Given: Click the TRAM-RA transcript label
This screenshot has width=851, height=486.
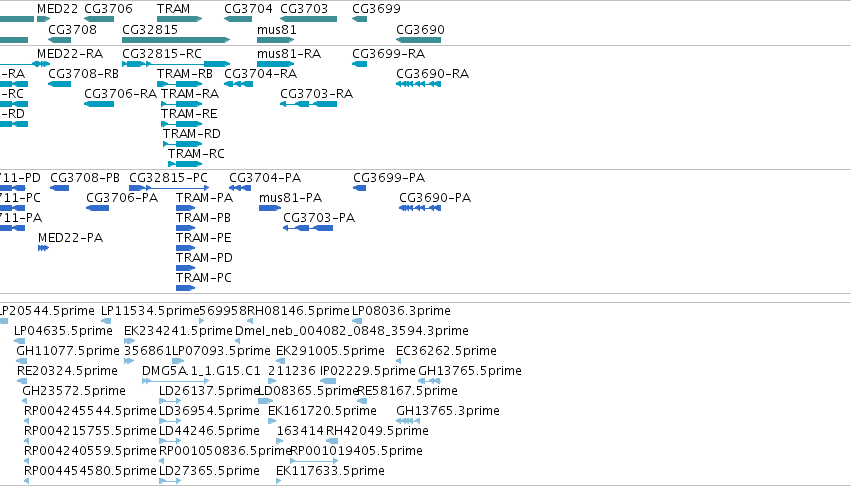Looking at the screenshot, I should (190, 94).
